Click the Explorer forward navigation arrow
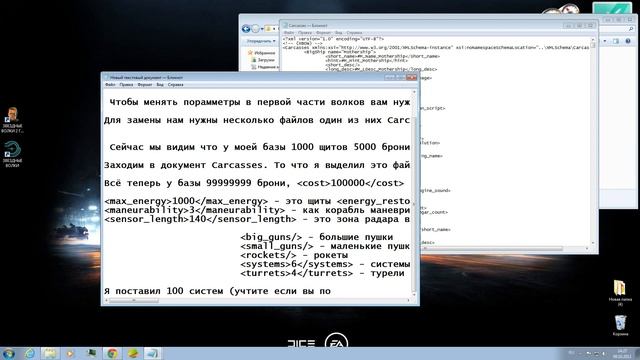 tap(256, 29)
